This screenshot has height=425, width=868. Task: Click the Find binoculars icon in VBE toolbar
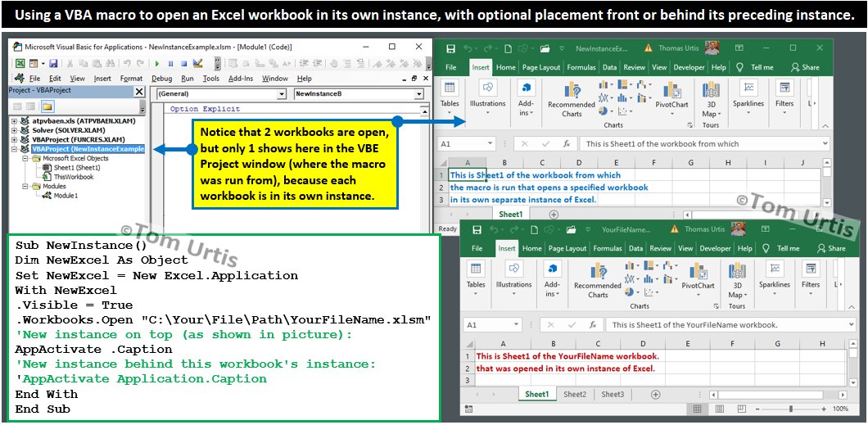110,63
